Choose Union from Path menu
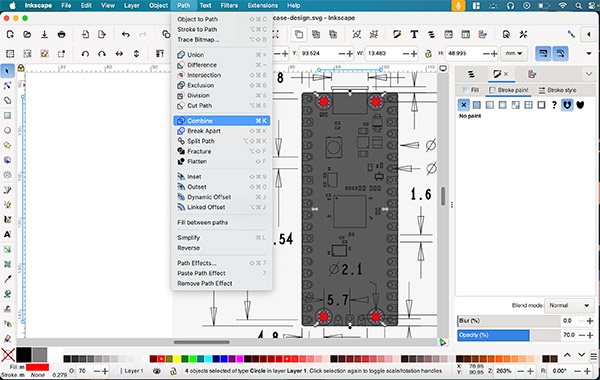The height and width of the screenshot is (380, 600). pos(222,55)
